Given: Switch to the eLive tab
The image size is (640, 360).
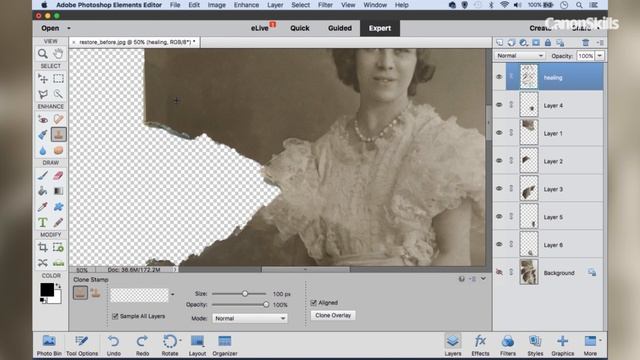Looking at the screenshot, I should 260,28.
